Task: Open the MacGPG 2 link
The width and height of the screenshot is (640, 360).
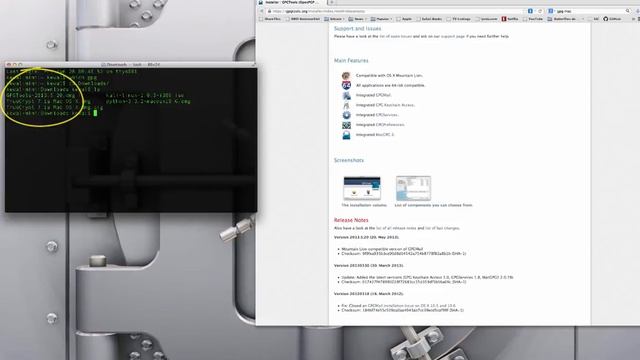Action: (384, 134)
